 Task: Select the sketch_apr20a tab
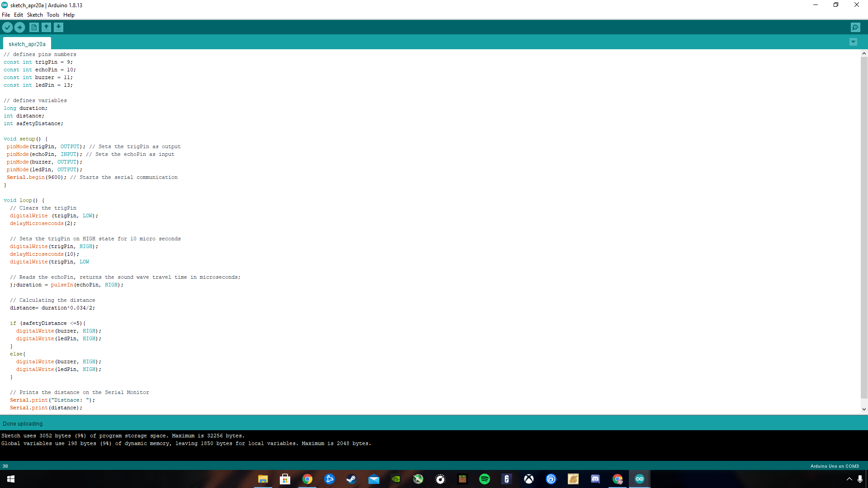27,44
